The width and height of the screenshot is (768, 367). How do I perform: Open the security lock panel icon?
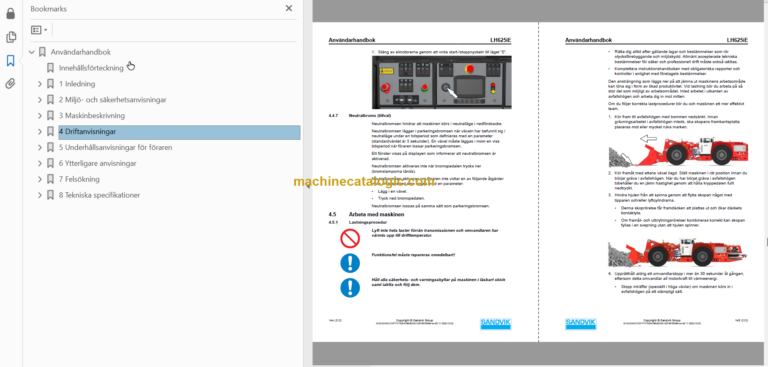point(10,14)
